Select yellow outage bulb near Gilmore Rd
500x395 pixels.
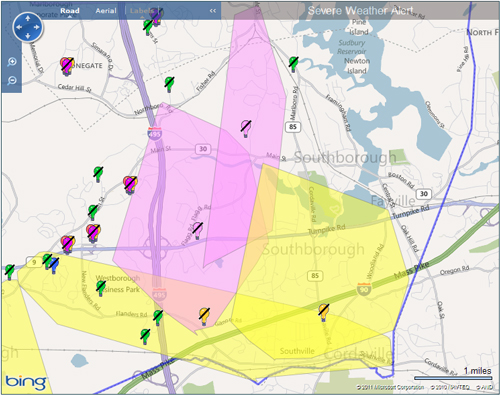click(x=204, y=316)
